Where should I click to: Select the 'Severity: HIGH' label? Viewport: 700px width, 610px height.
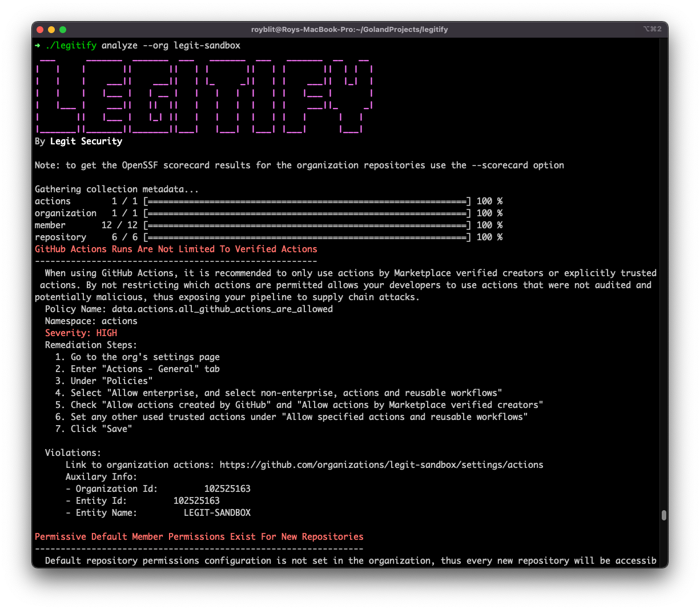[81, 333]
